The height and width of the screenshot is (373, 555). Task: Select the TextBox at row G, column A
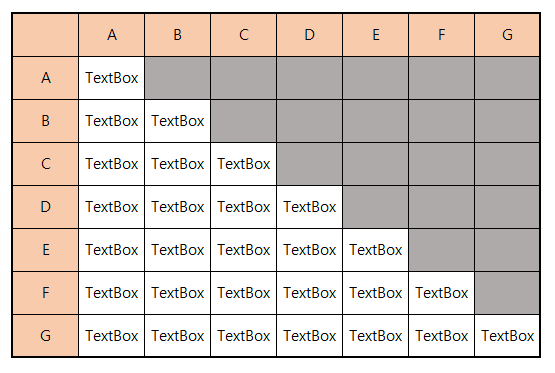(111, 336)
